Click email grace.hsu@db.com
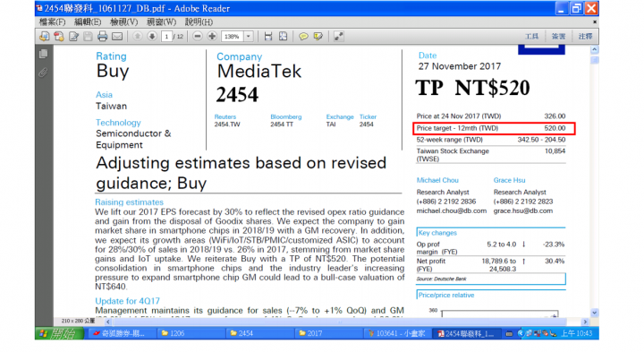The image size is (644, 352). click(x=523, y=211)
